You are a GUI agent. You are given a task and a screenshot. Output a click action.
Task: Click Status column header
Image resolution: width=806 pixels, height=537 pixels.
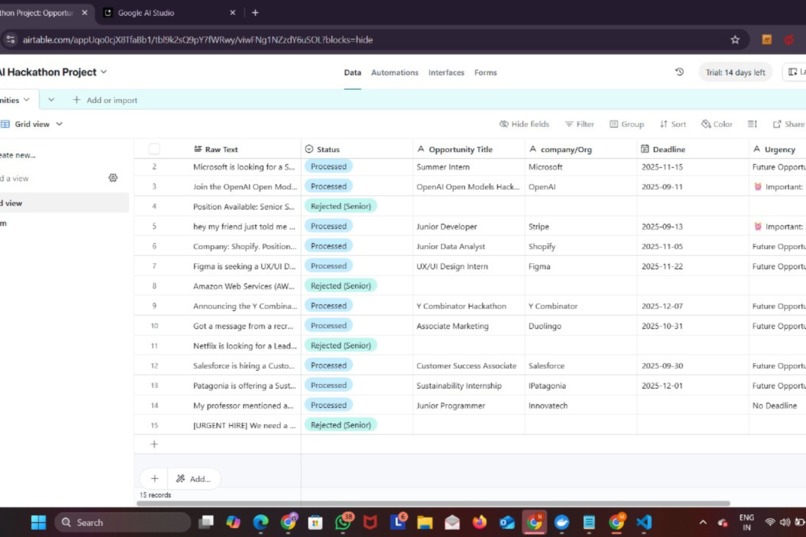coord(357,149)
